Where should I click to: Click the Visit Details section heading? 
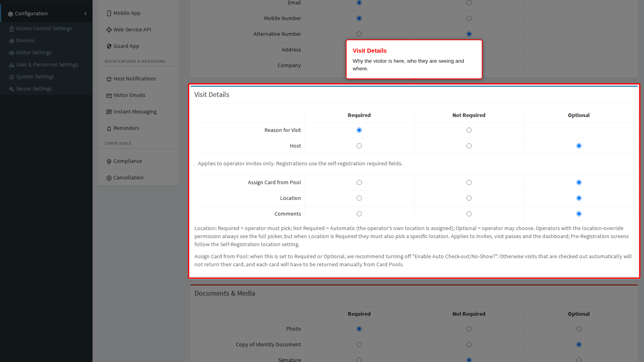212,95
